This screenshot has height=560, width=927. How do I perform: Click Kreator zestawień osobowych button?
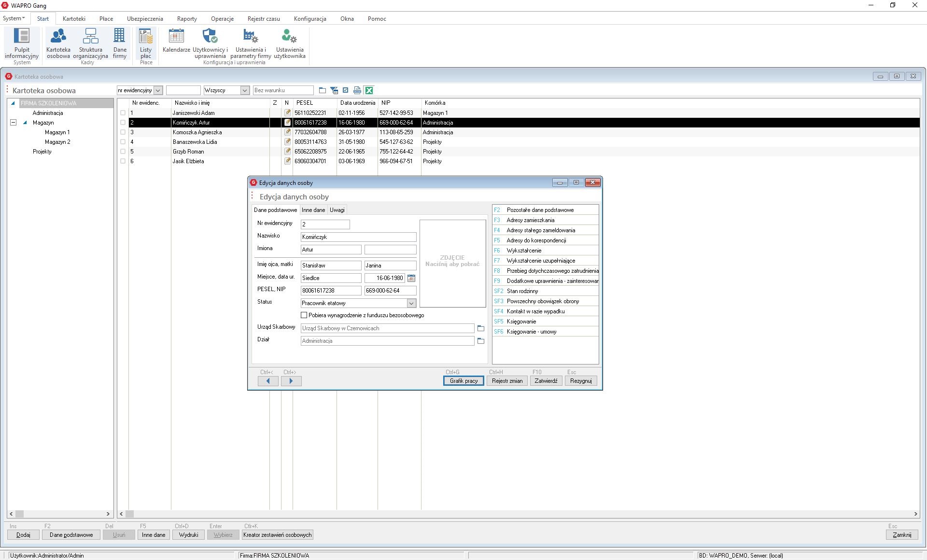(278, 535)
